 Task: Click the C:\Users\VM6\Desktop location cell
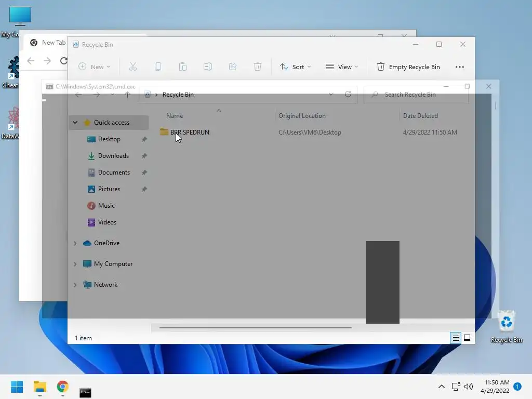(x=310, y=132)
